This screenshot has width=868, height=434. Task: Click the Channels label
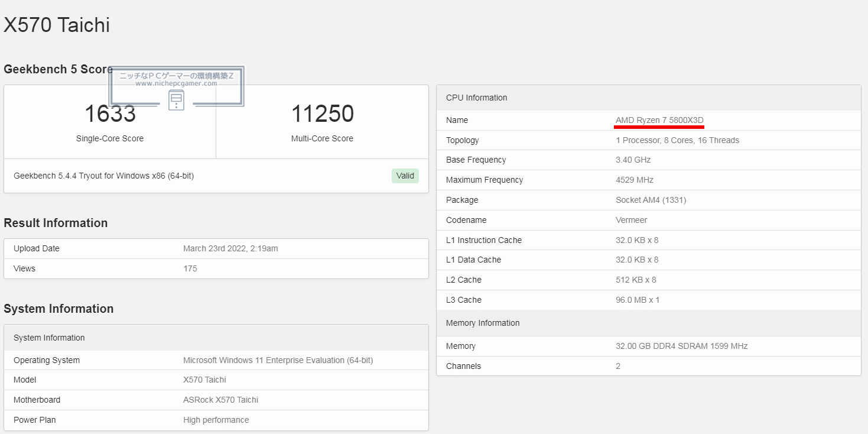[463, 366]
